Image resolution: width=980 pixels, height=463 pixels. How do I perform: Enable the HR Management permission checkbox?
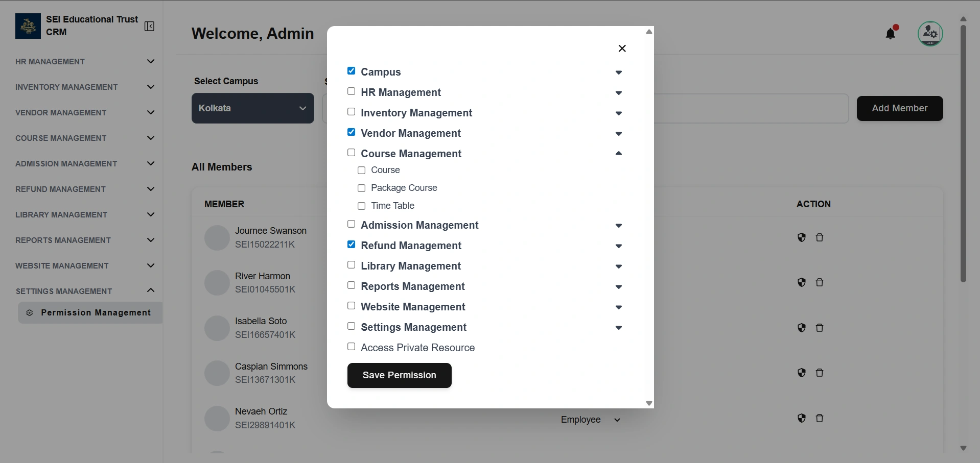(x=352, y=91)
